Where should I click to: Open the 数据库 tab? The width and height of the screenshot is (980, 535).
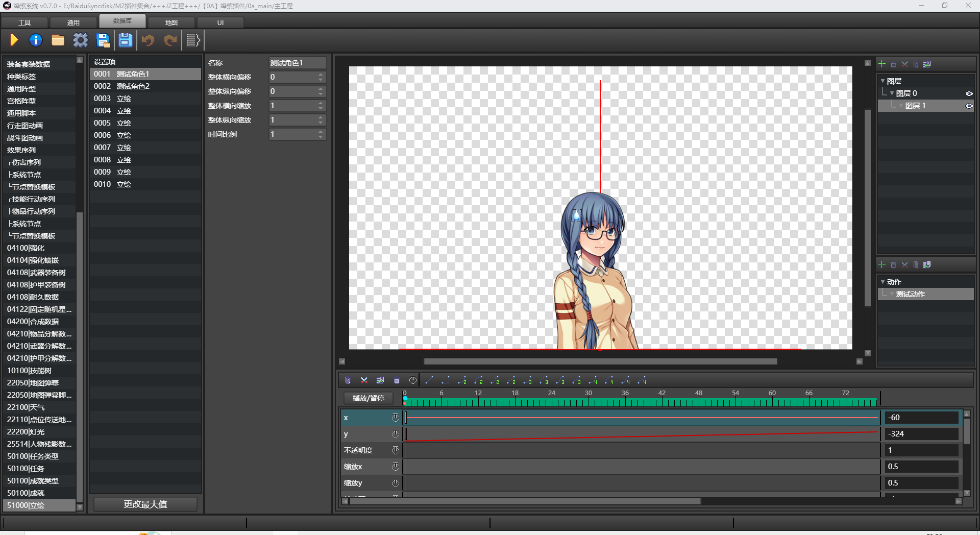click(x=122, y=21)
